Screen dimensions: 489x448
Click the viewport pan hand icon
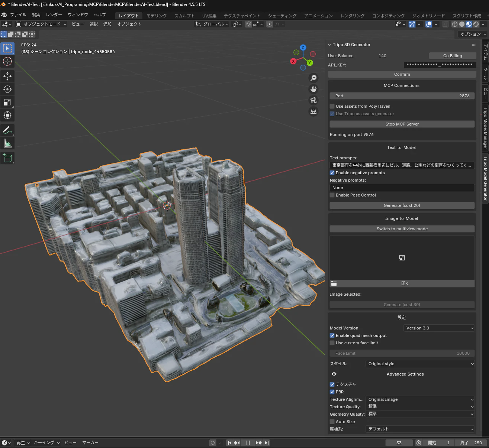click(314, 89)
